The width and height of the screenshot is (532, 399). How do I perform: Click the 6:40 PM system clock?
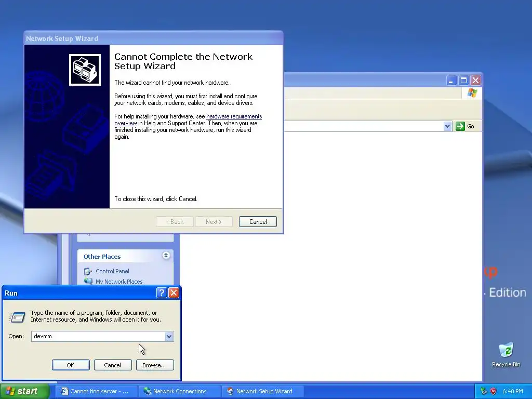pos(513,391)
